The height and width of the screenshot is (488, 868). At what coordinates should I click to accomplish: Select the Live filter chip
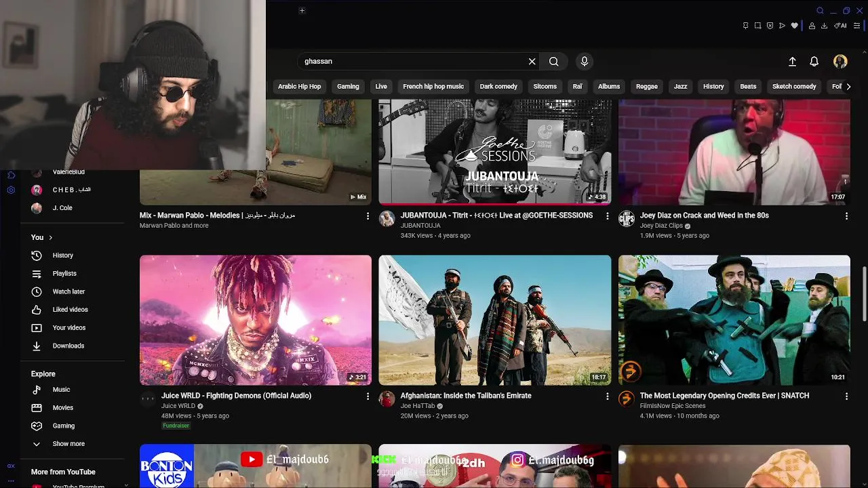click(x=381, y=86)
